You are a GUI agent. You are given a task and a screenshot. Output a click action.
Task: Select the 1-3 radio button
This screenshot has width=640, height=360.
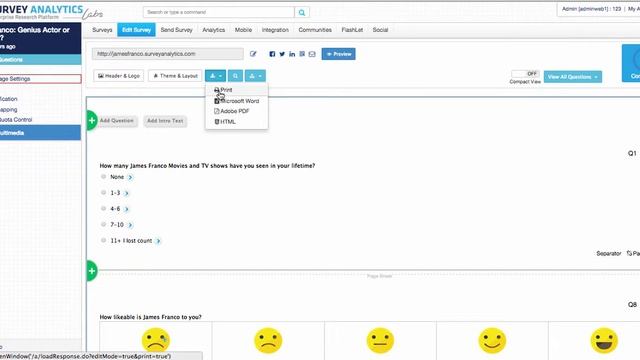click(x=103, y=193)
